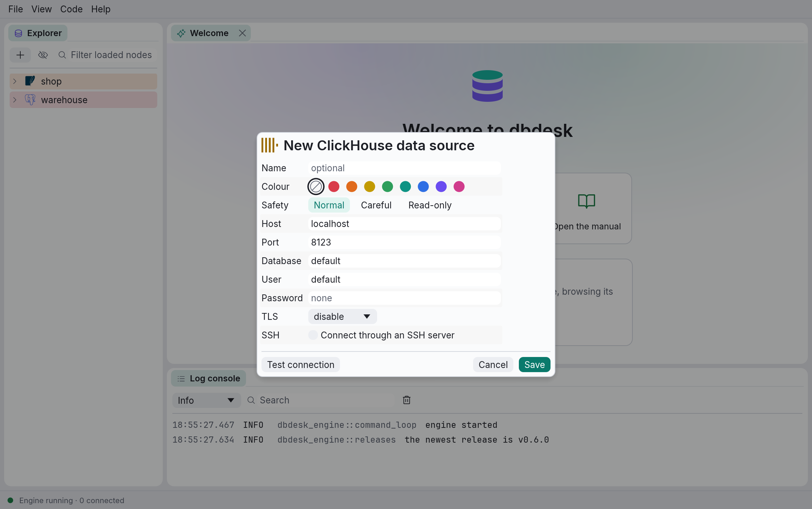Open the Code menu
Screen dimensions: 812x509
71,9
